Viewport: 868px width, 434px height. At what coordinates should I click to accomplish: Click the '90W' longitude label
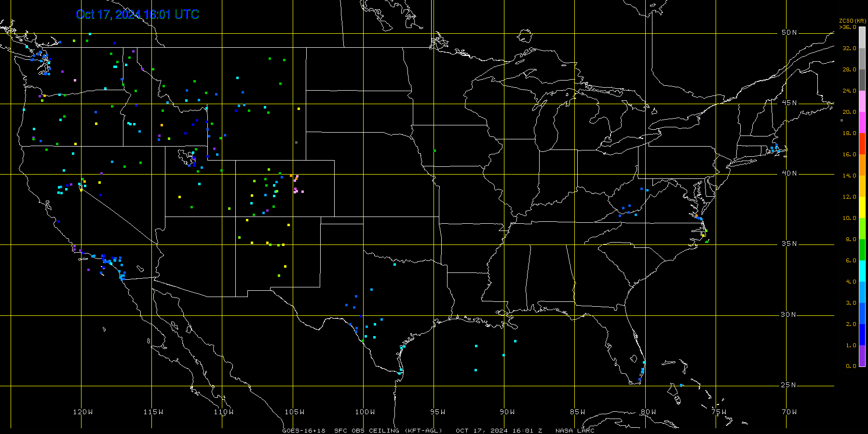pyautogui.click(x=507, y=412)
